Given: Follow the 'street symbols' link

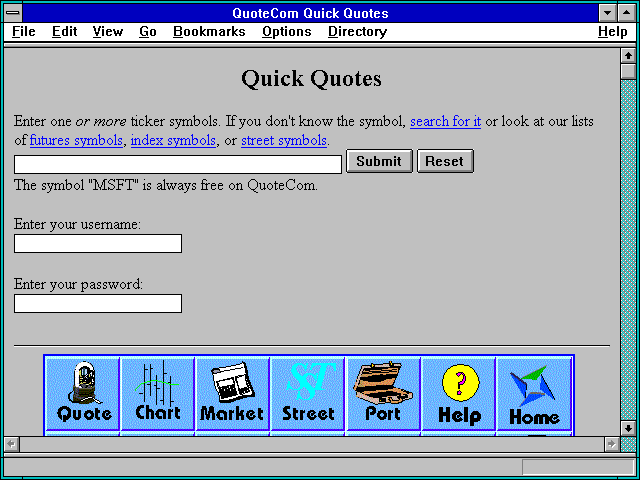Looking at the screenshot, I should [x=284, y=140].
